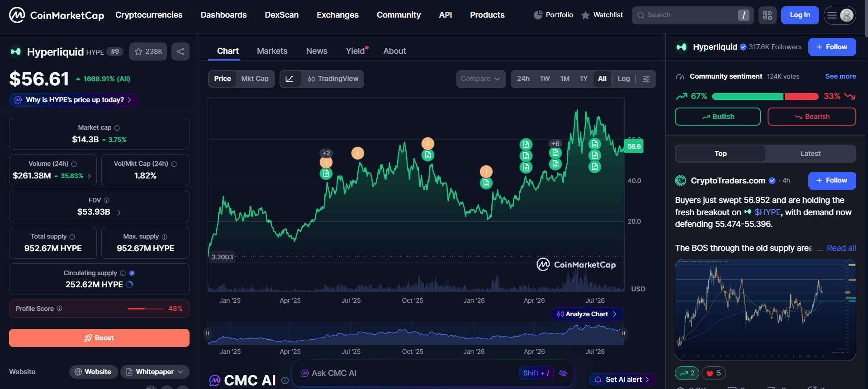Click the QR scanner icon in header
Screen dimensions: 868x389
768,15
